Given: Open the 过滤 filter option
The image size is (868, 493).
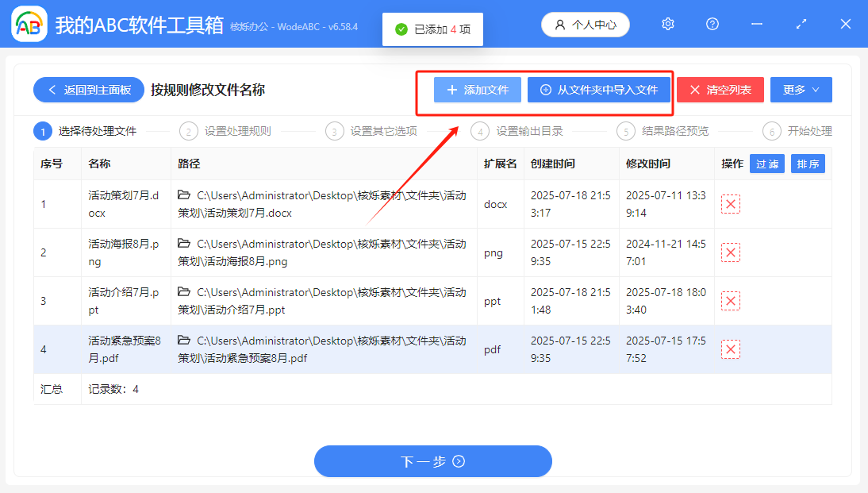Looking at the screenshot, I should pyautogui.click(x=766, y=163).
